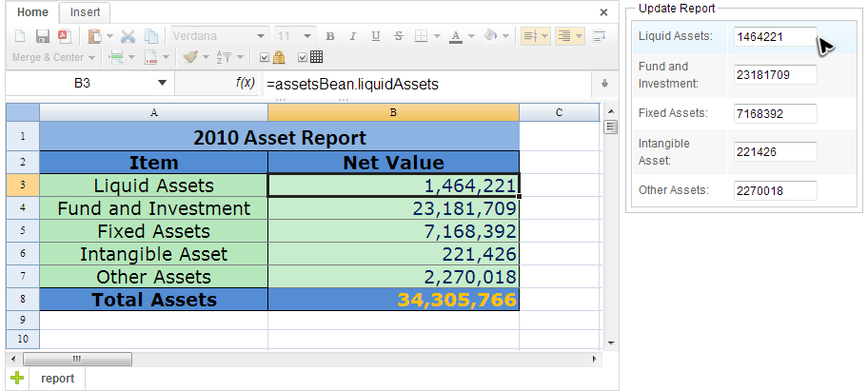Select the Total Assets value cell
The width and height of the screenshot is (868, 391).
tap(393, 300)
